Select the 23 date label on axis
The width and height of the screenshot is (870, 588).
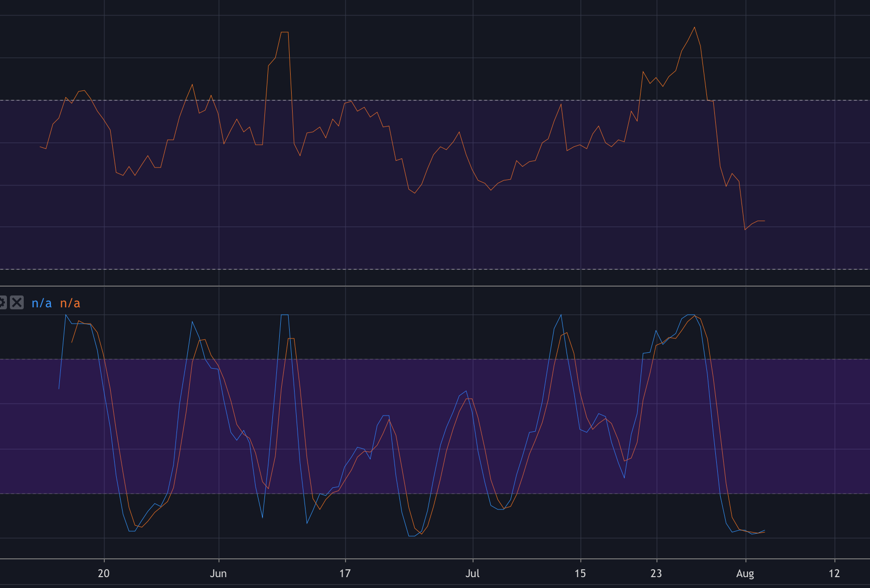656,573
